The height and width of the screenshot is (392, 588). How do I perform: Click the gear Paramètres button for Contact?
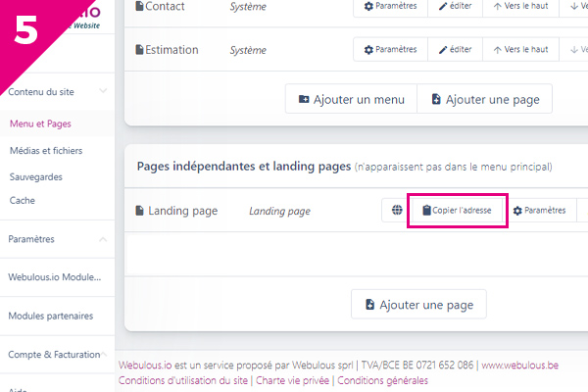coord(390,6)
